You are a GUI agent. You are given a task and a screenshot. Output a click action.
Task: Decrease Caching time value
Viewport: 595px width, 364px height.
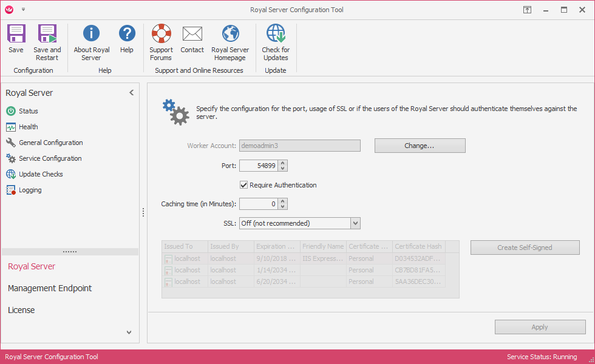click(283, 207)
